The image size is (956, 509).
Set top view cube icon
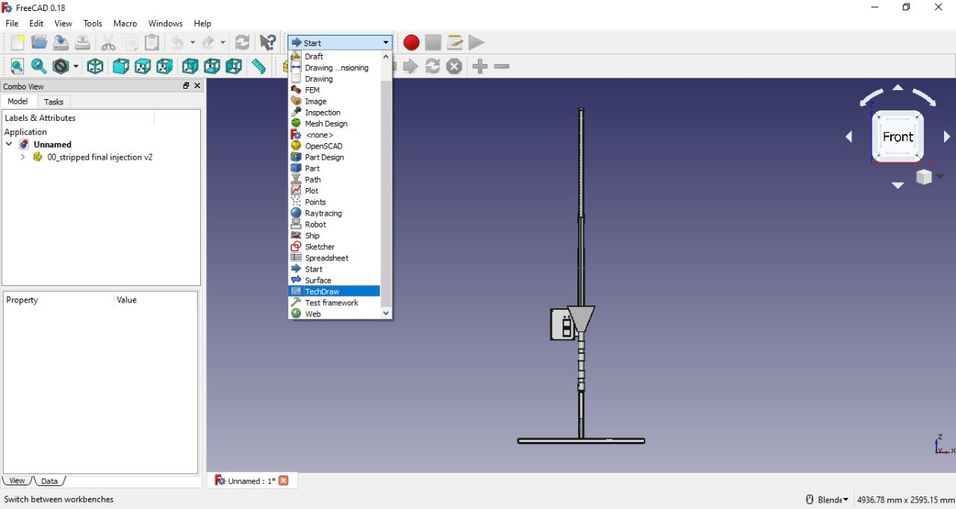[x=143, y=66]
